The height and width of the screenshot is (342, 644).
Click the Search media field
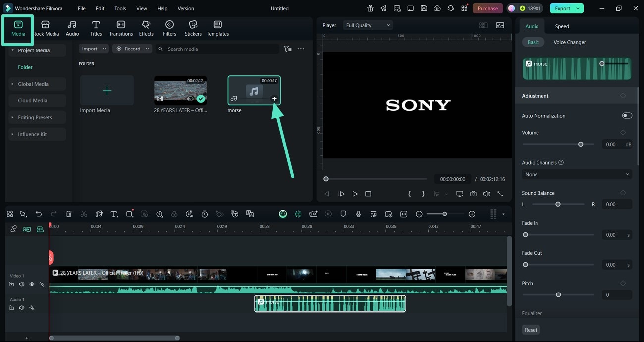(x=218, y=49)
